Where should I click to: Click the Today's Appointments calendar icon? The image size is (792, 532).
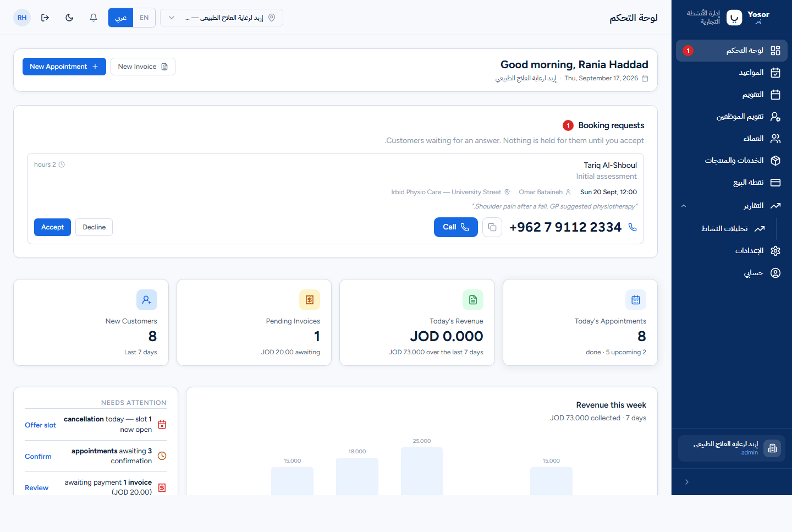pyautogui.click(x=636, y=300)
